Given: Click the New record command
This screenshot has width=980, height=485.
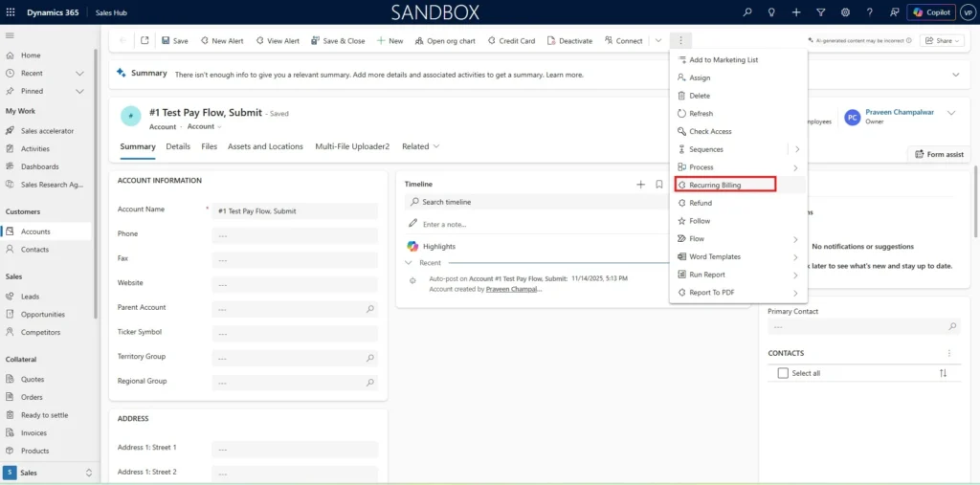Looking at the screenshot, I should 390,40.
